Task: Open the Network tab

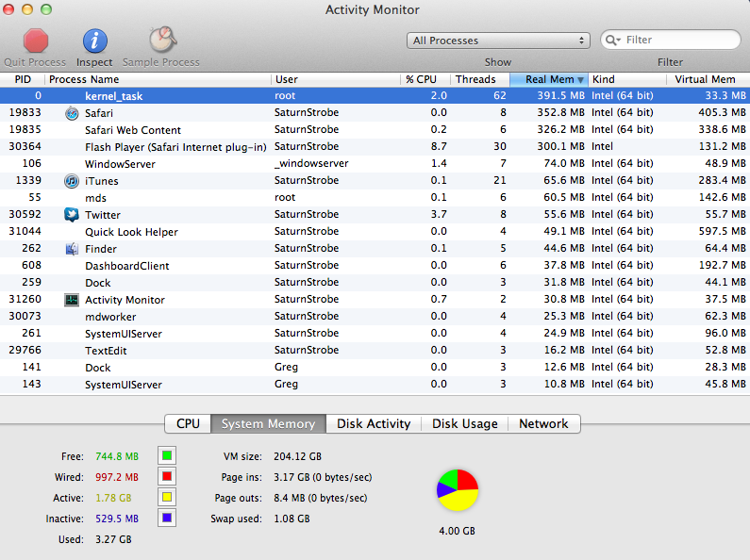Action: (x=543, y=424)
